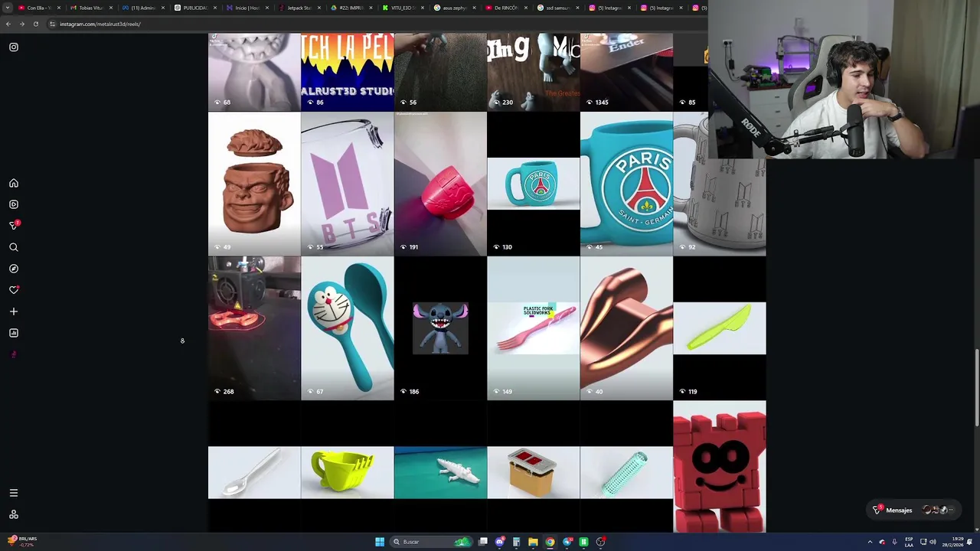Image resolution: width=980 pixels, height=551 pixels.
Task: Open the wooden box with red lid reel
Action: click(534, 467)
